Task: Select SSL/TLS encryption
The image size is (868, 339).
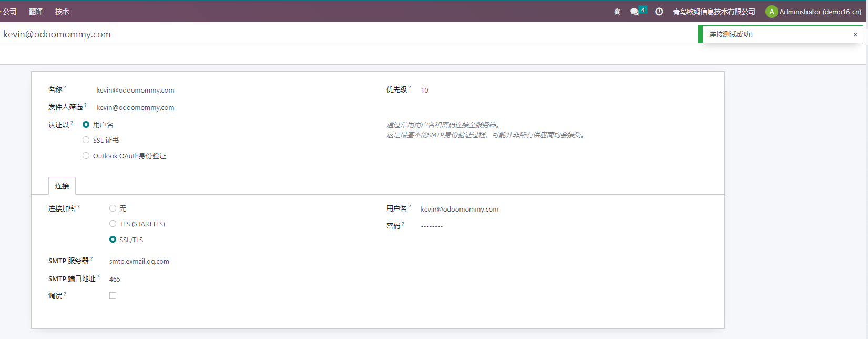Action: tap(113, 240)
